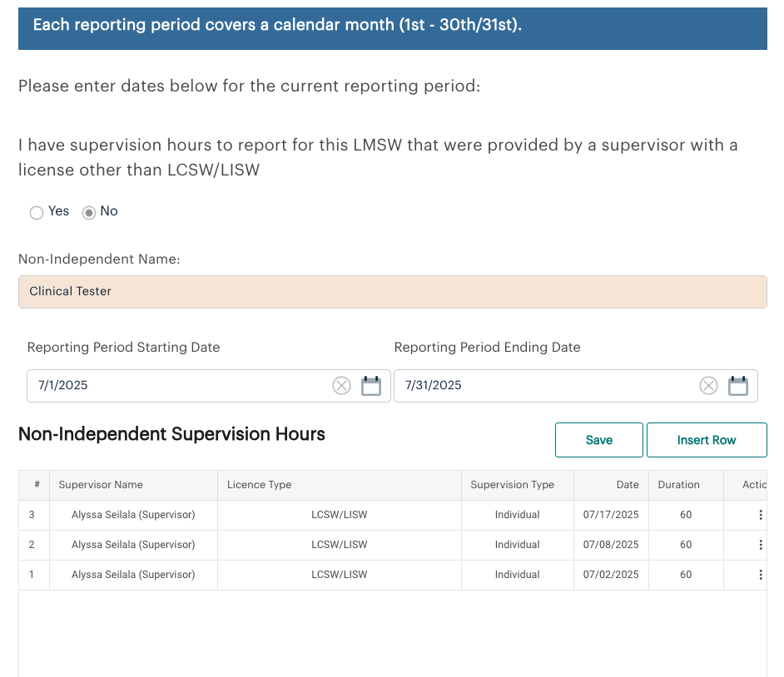784x677 pixels.
Task: Click Individual supervision type in row 2
Action: [518, 545]
